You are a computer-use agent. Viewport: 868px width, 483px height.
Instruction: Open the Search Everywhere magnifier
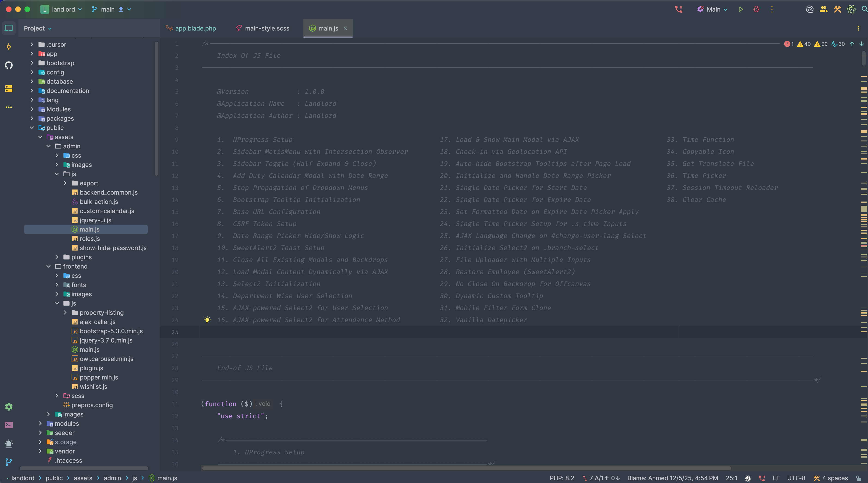click(x=864, y=9)
